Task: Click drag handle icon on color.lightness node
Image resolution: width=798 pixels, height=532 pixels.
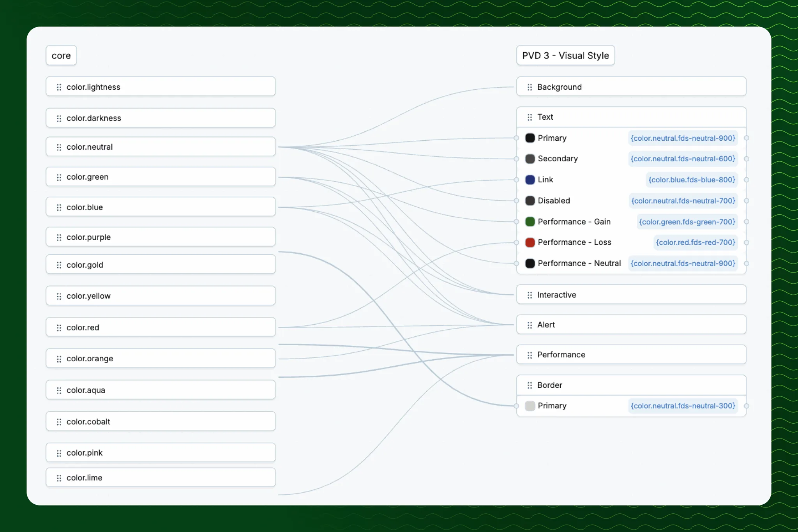Action: (x=59, y=87)
